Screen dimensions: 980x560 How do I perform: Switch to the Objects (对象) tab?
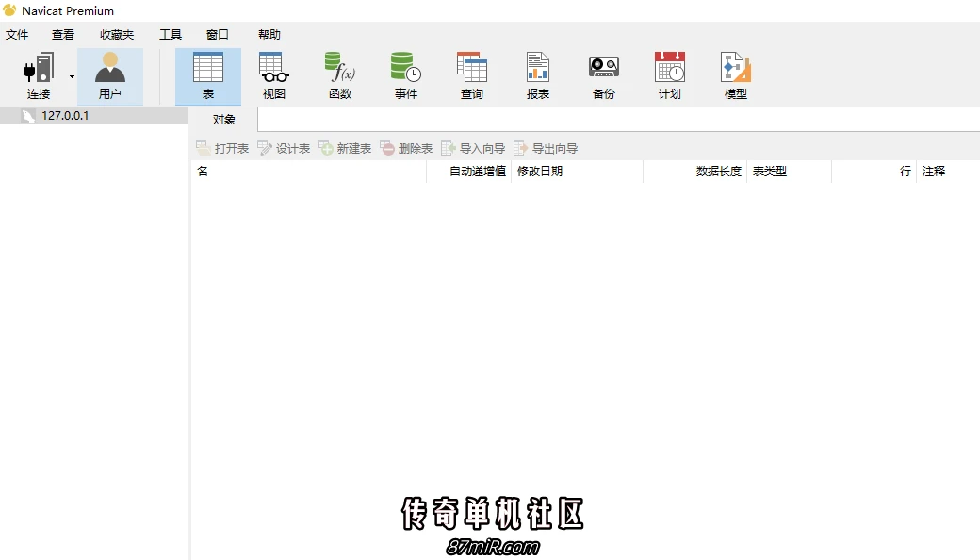(223, 120)
